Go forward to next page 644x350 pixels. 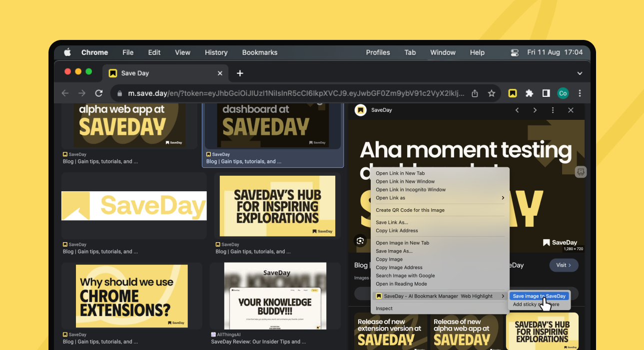click(x=82, y=93)
